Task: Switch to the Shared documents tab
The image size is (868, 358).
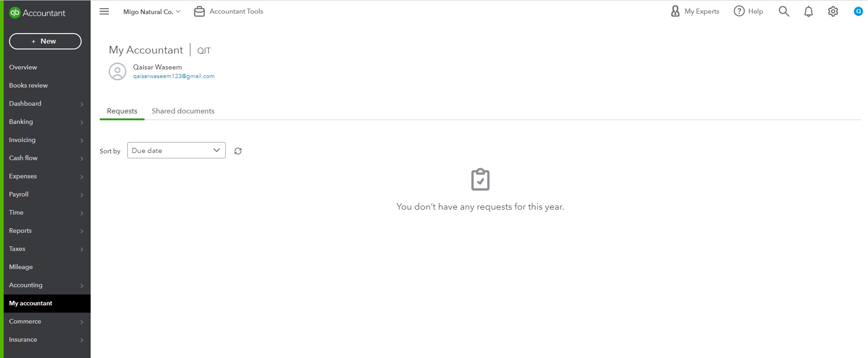Action: (x=183, y=111)
